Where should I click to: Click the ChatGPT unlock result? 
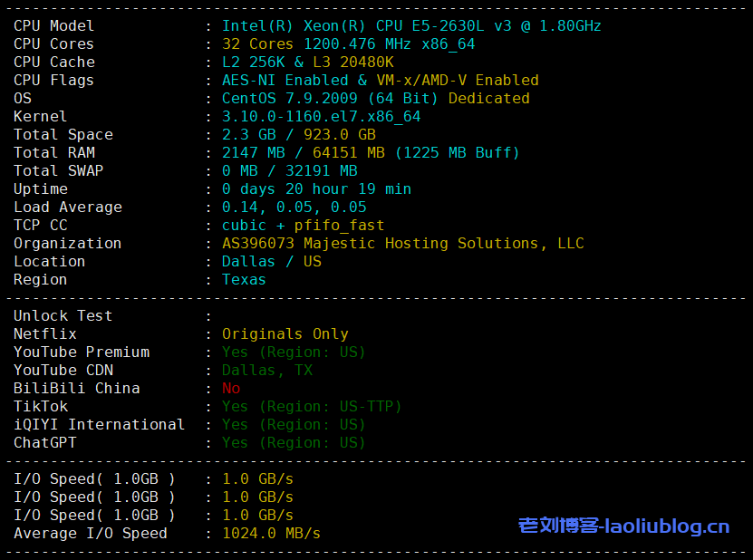(294, 443)
